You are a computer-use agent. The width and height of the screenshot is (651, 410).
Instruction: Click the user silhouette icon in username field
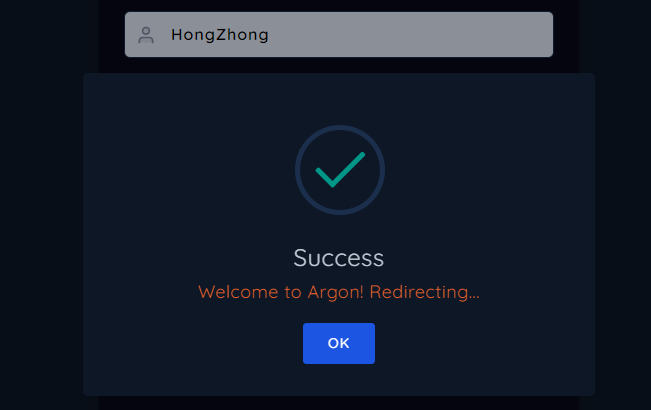pos(146,35)
